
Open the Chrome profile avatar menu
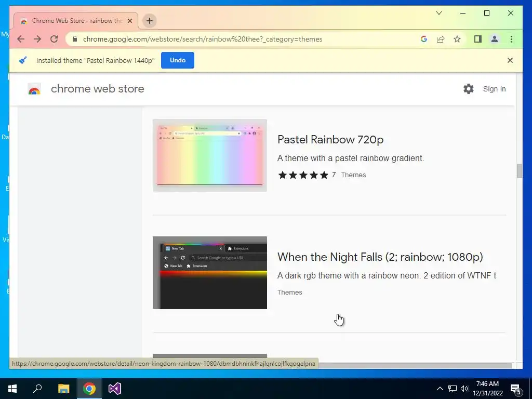(x=495, y=39)
